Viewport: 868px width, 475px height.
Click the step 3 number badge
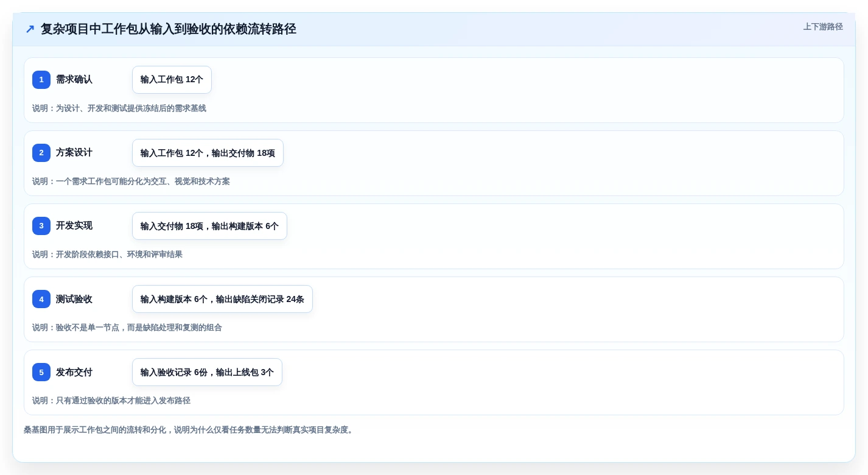(x=41, y=226)
